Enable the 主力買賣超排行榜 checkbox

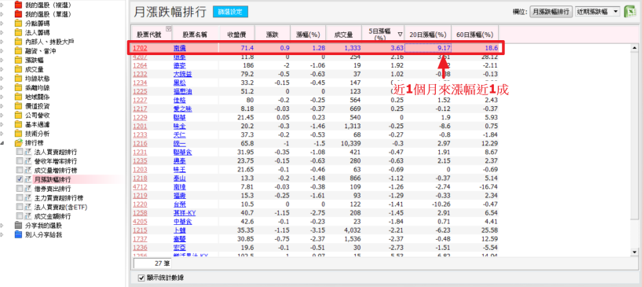point(20,198)
